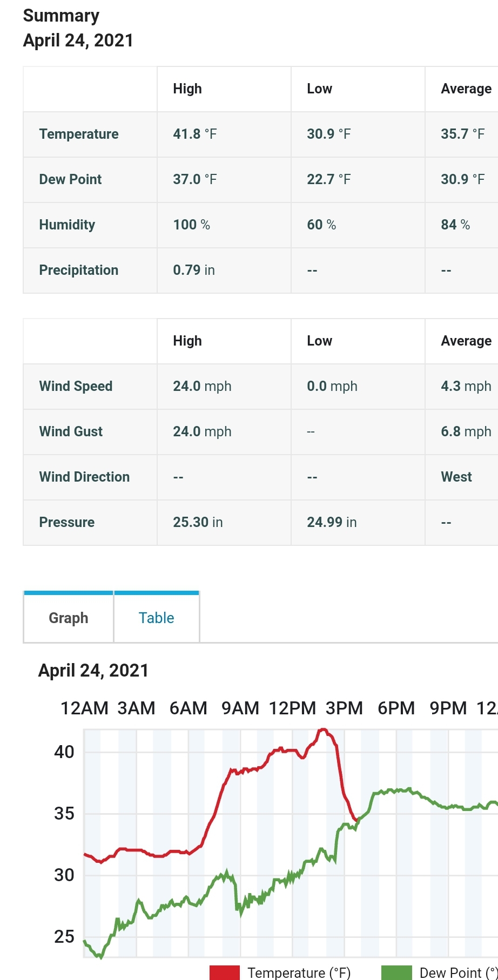The image size is (498, 980).
Task: Click the Wind Speed row label
Action: [76, 386]
